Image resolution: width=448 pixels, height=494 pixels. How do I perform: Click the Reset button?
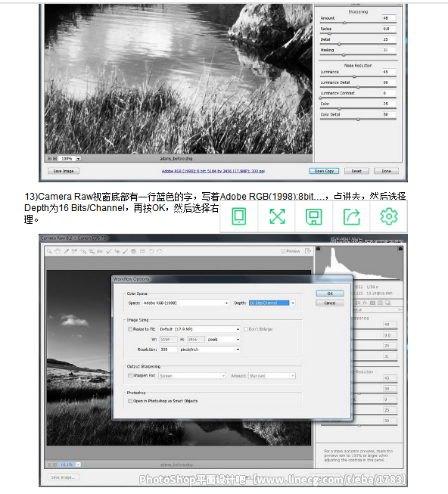(356, 171)
